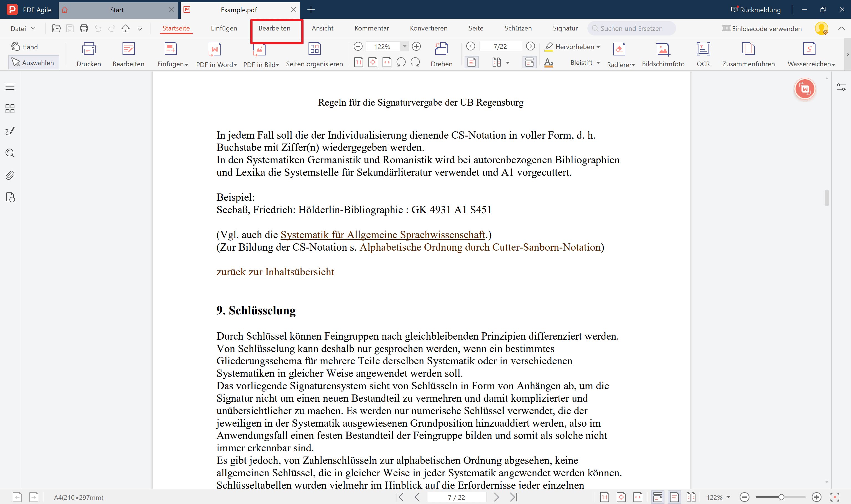
Task: Click the large Drucken ribbon button
Action: 89,54
